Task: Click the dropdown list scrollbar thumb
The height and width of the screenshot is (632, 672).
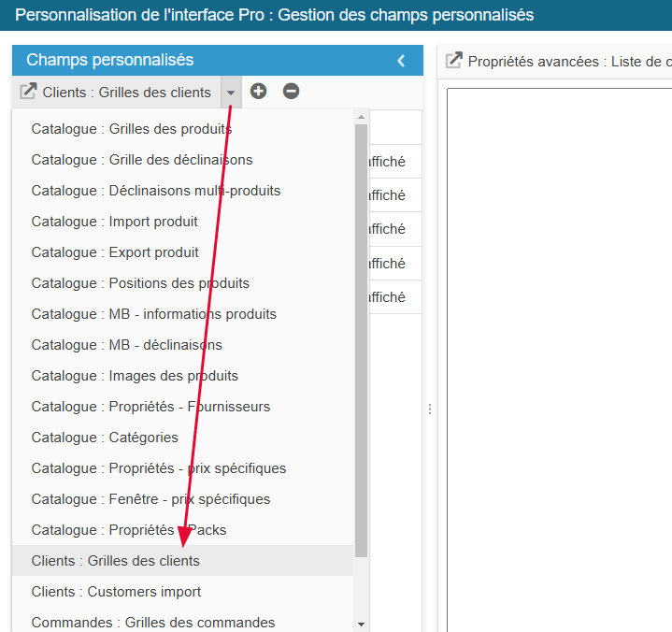Action: click(x=361, y=337)
